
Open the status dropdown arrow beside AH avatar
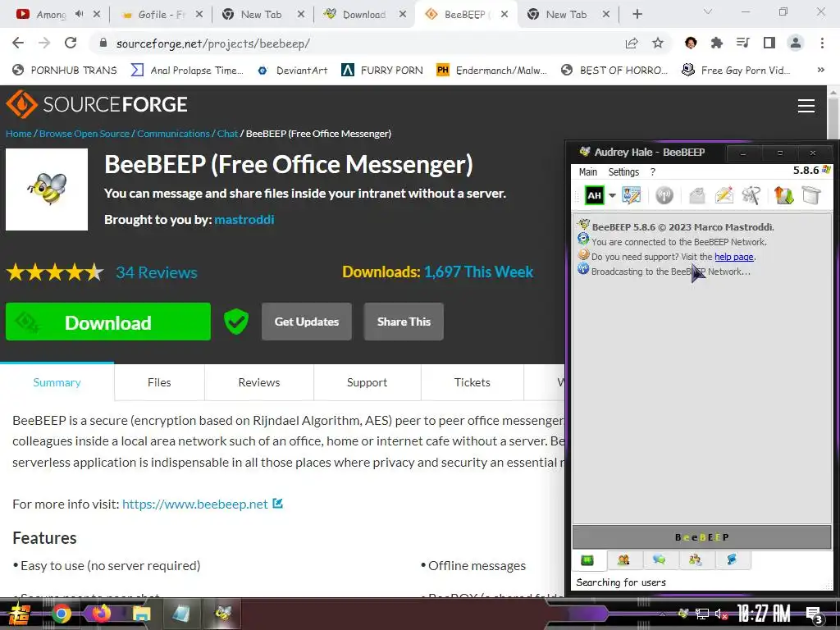tap(612, 195)
